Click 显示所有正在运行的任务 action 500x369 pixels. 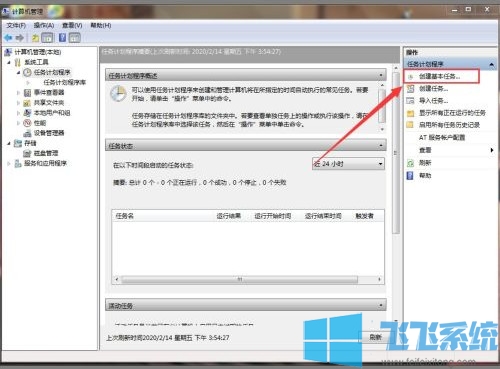tap(452, 113)
